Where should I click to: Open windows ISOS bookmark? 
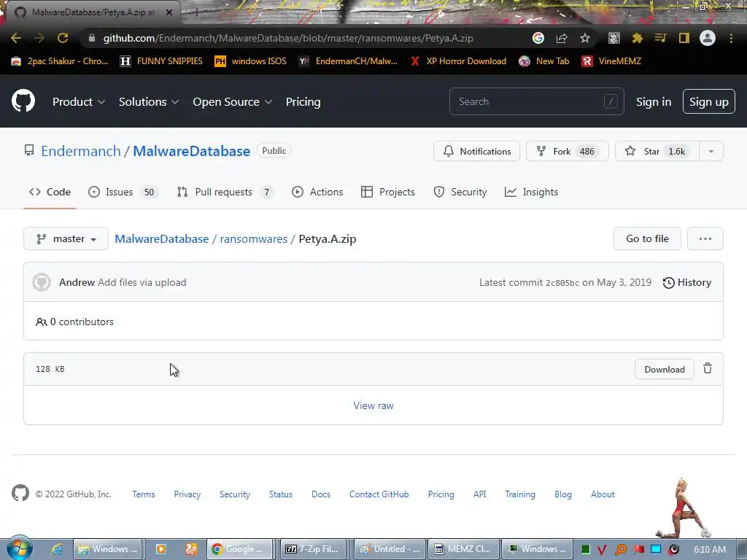coord(251,61)
